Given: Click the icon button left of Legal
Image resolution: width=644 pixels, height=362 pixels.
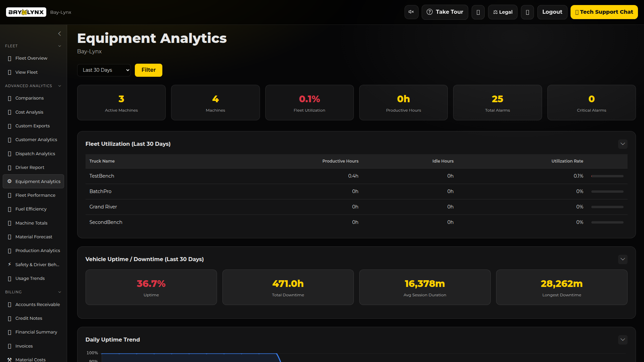Looking at the screenshot, I should coord(478,12).
